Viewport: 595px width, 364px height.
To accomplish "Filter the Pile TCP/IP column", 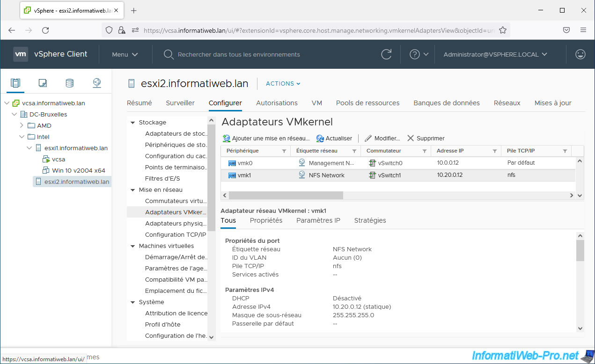I will (565, 151).
